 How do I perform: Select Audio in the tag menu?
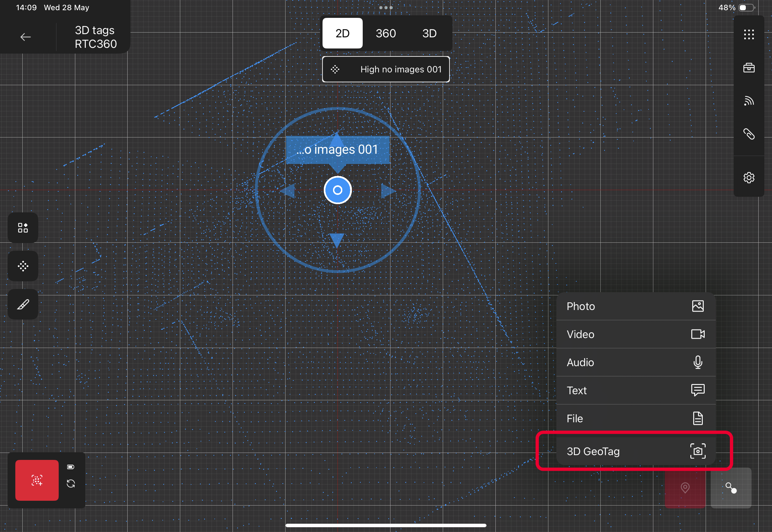(635, 362)
